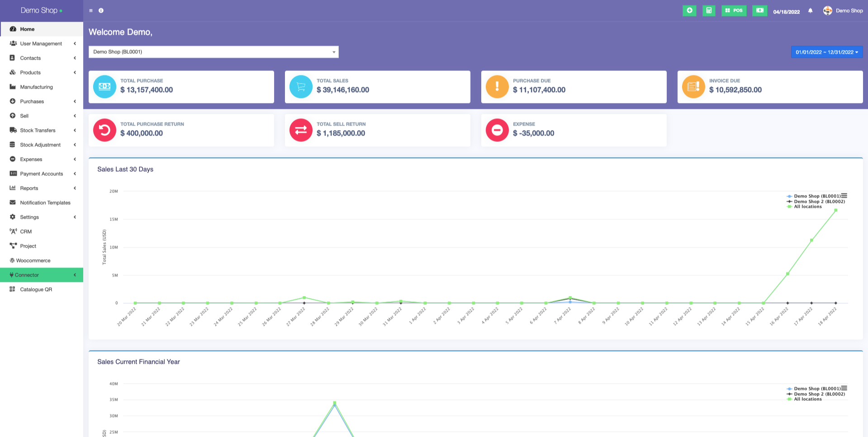868x437 pixels.
Task: Expand the Purchases menu chevron
Action: click(75, 101)
